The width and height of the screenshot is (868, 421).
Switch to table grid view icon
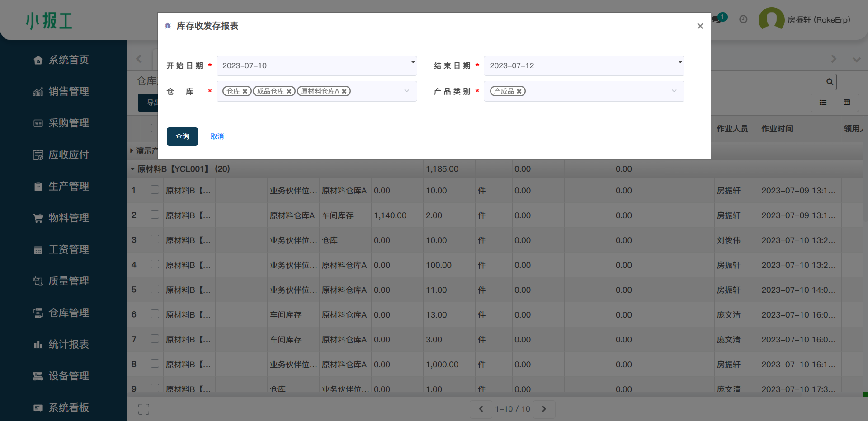pos(847,103)
